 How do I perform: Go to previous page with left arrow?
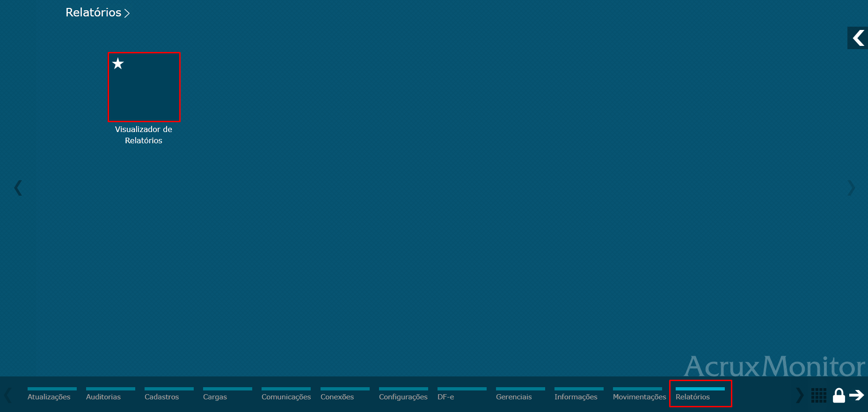[x=18, y=188]
